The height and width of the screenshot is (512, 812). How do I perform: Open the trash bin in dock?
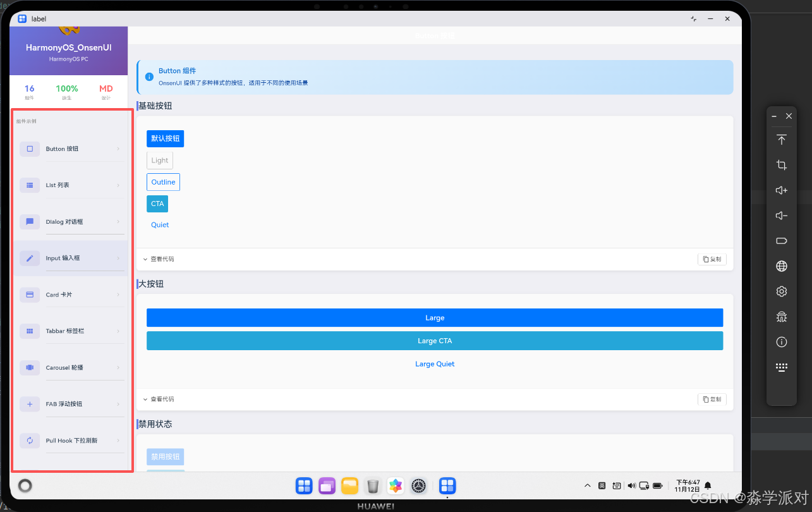pyautogui.click(x=373, y=485)
